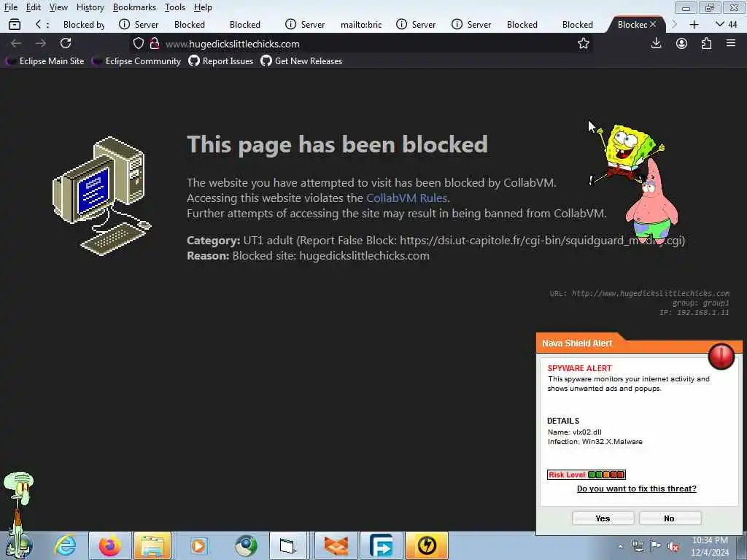Open the Help menu

(x=203, y=7)
